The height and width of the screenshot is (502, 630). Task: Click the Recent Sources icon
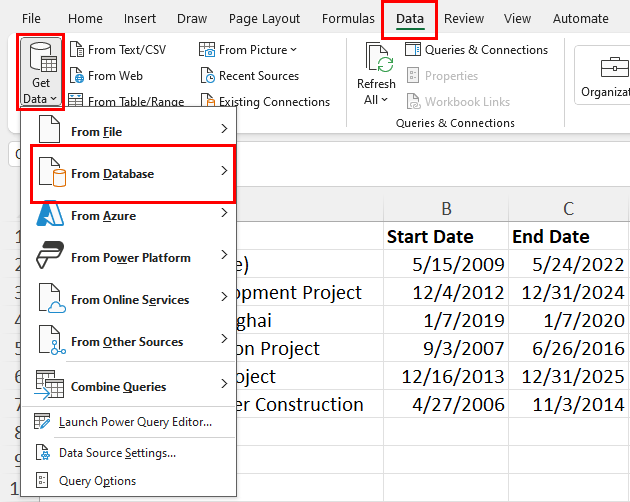tap(207, 76)
